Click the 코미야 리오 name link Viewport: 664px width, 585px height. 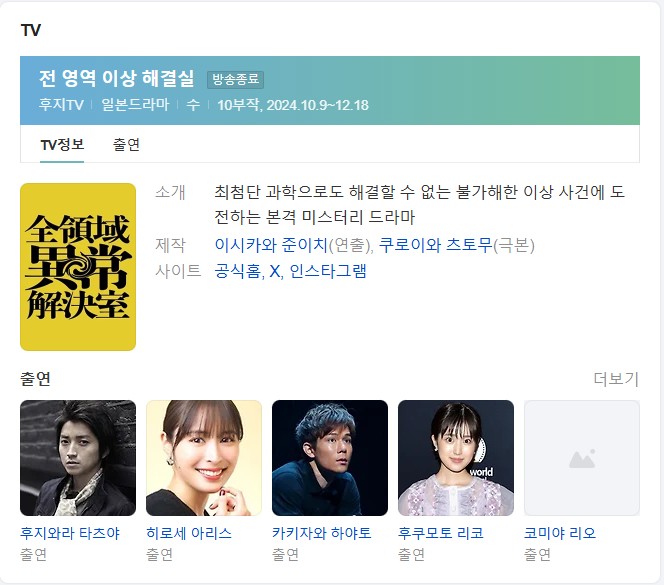(560, 533)
